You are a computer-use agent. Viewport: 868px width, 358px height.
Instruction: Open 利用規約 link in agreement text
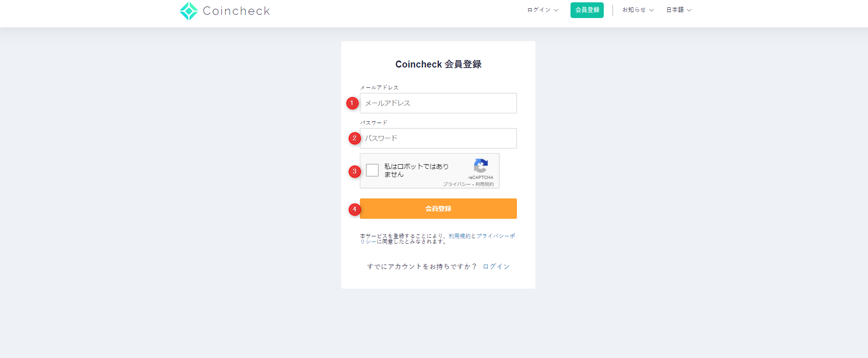[459, 236]
